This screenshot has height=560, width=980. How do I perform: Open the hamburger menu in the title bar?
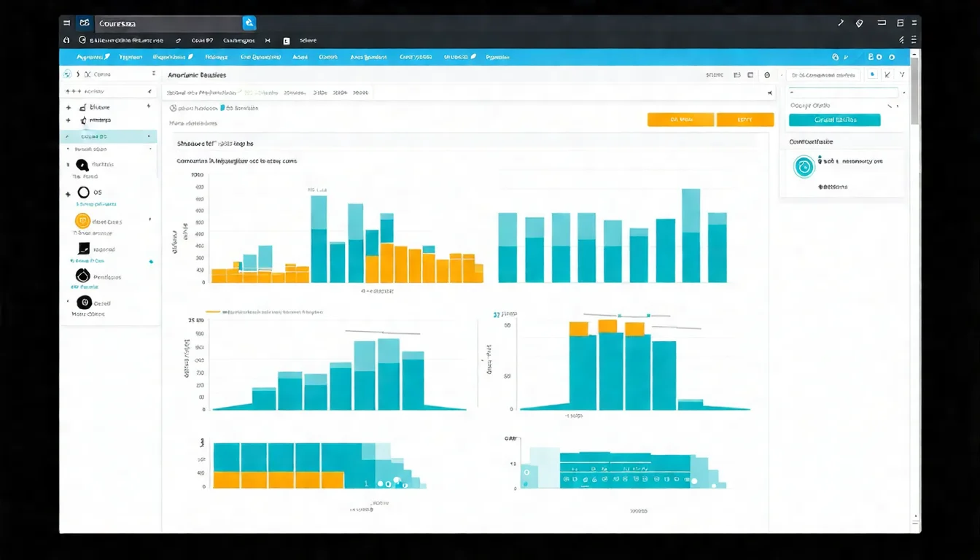[67, 23]
